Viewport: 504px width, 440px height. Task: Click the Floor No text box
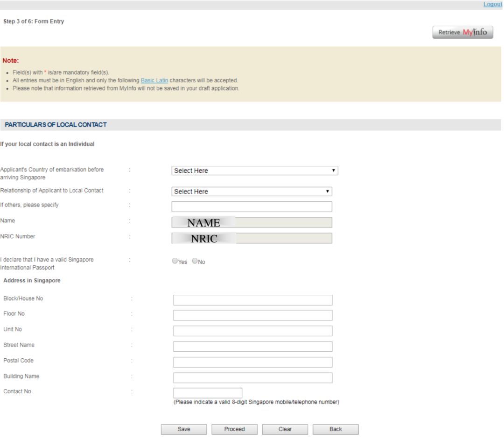click(x=252, y=315)
